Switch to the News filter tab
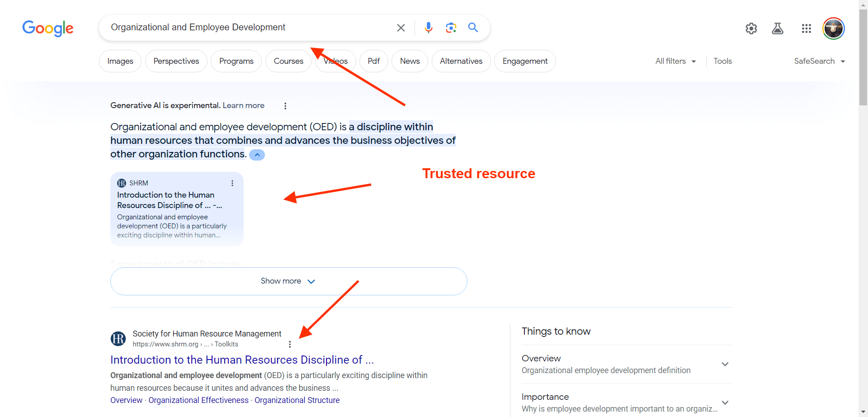 410,61
